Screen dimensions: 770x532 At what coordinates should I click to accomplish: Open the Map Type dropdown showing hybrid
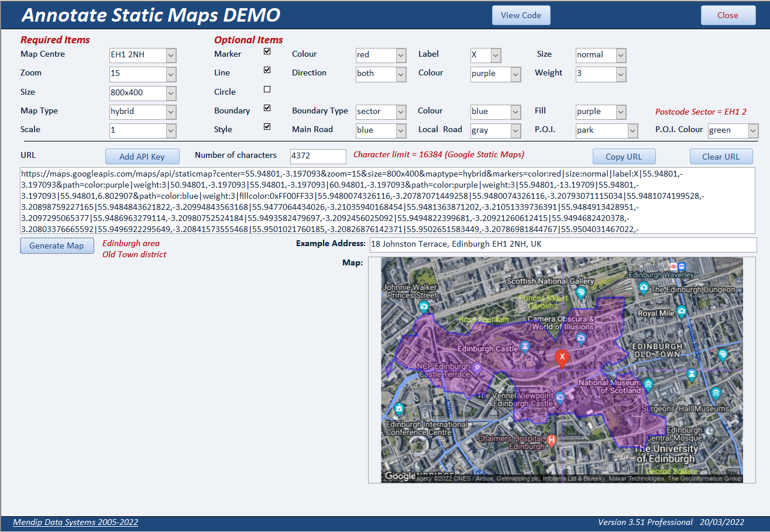(x=171, y=112)
